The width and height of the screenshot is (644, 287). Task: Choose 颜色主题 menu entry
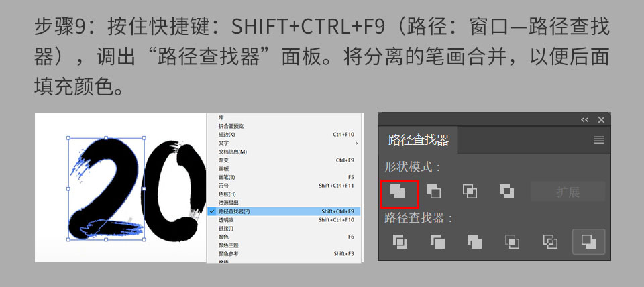pyautogui.click(x=283, y=245)
